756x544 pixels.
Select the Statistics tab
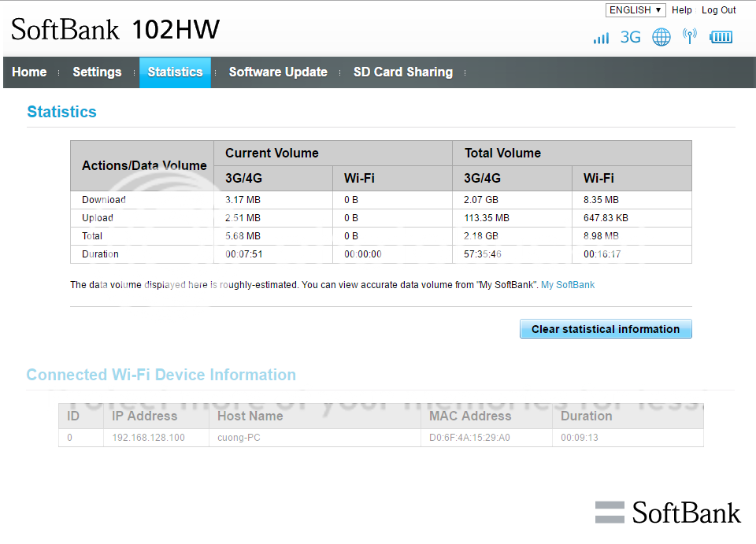pyautogui.click(x=175, y=72)
